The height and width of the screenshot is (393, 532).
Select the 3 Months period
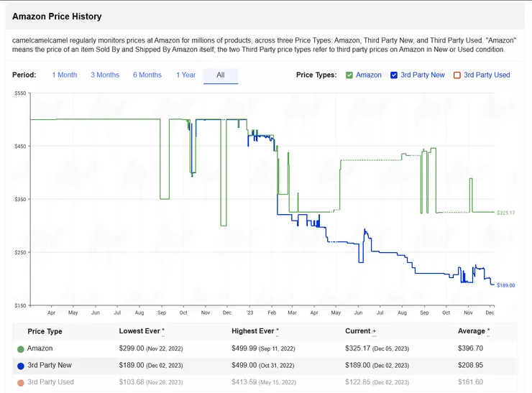[105, 75]
